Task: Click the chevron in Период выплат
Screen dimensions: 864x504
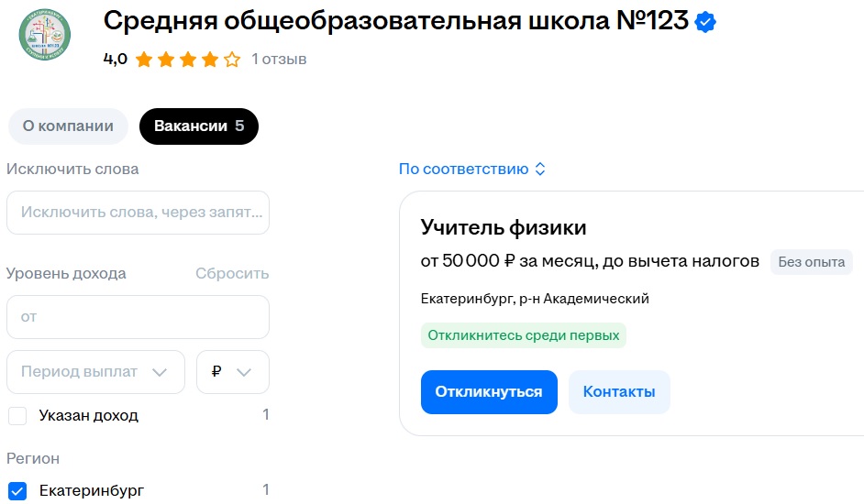Action: coord(160,372)
